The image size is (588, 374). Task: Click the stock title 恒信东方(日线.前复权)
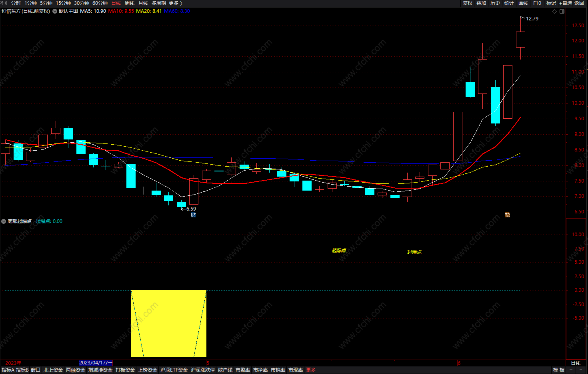[26, 11]
